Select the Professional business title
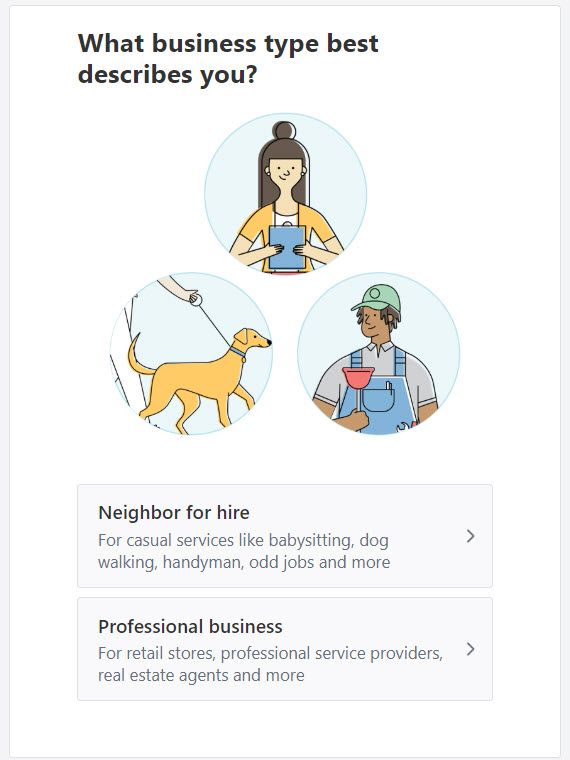Image resolution: width=570 pixels, height=760 pixels. [x=190, y=626]
